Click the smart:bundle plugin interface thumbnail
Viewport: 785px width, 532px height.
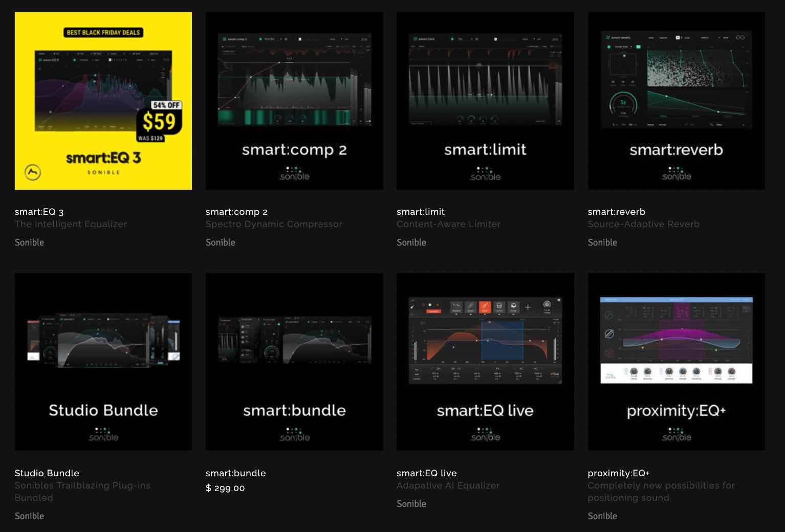click(x=294, y=340)
